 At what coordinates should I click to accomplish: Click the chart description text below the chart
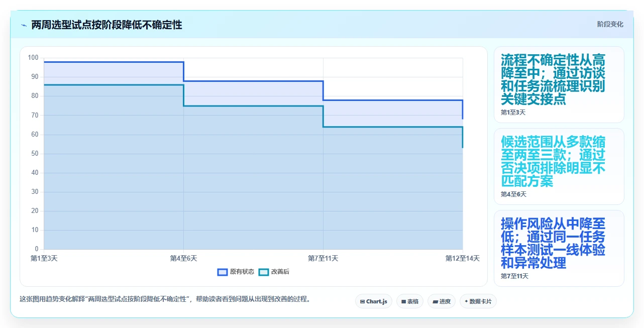165,299
